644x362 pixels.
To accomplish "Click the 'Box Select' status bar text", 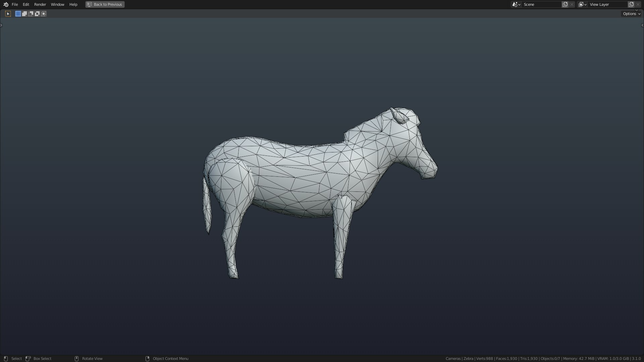I will click(42, 359).
